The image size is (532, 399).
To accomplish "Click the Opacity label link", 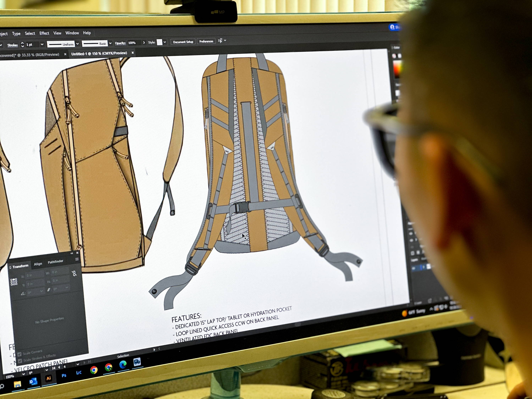I will click(120, 43).
